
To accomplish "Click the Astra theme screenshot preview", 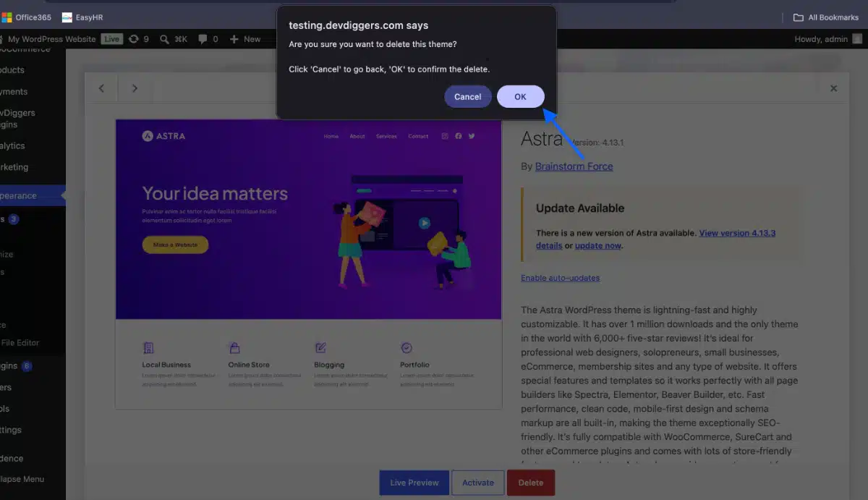I will (308, 264).
